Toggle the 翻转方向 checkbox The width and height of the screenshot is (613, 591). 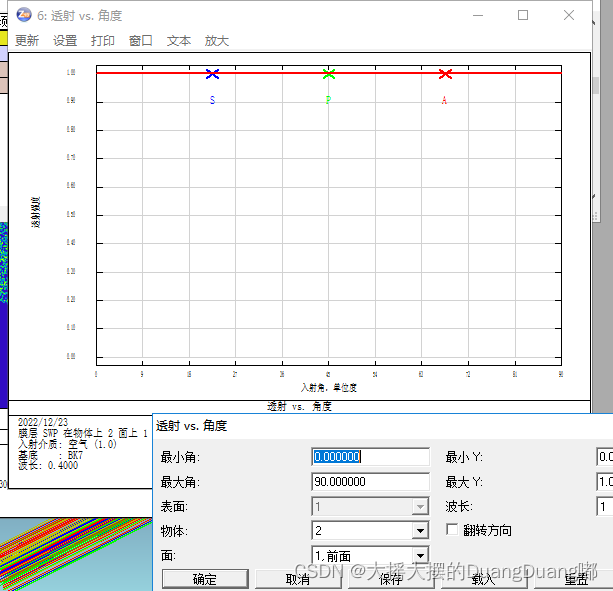tap(452, 530)
